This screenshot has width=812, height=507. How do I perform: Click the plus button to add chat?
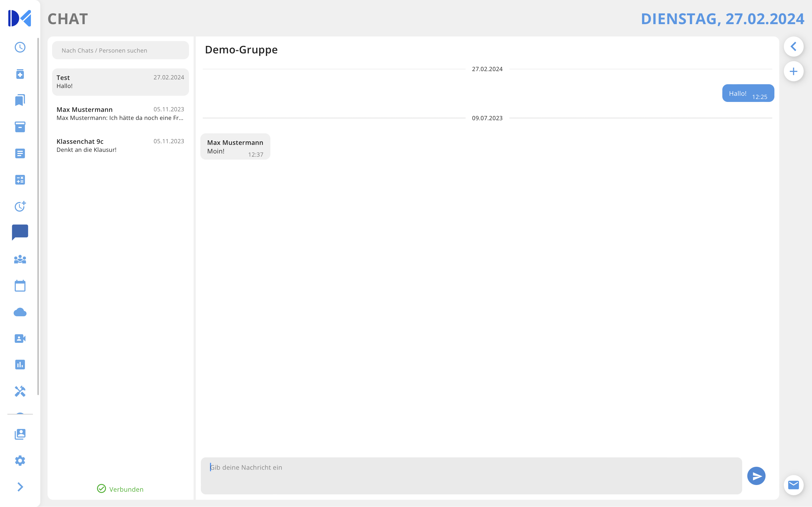(x=793, y=71)
